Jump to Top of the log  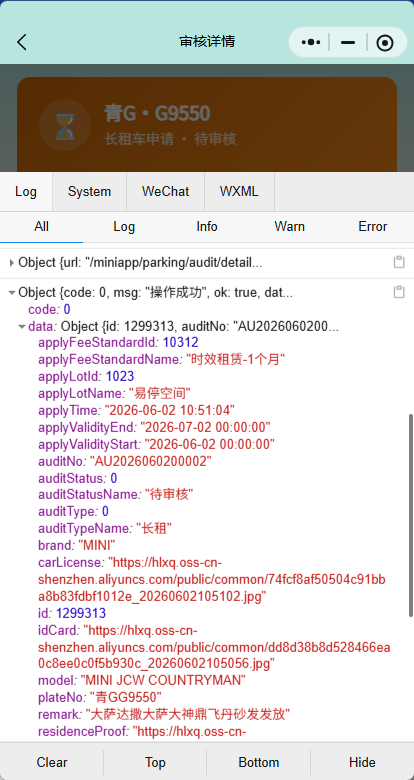click(x=155, y=762)
